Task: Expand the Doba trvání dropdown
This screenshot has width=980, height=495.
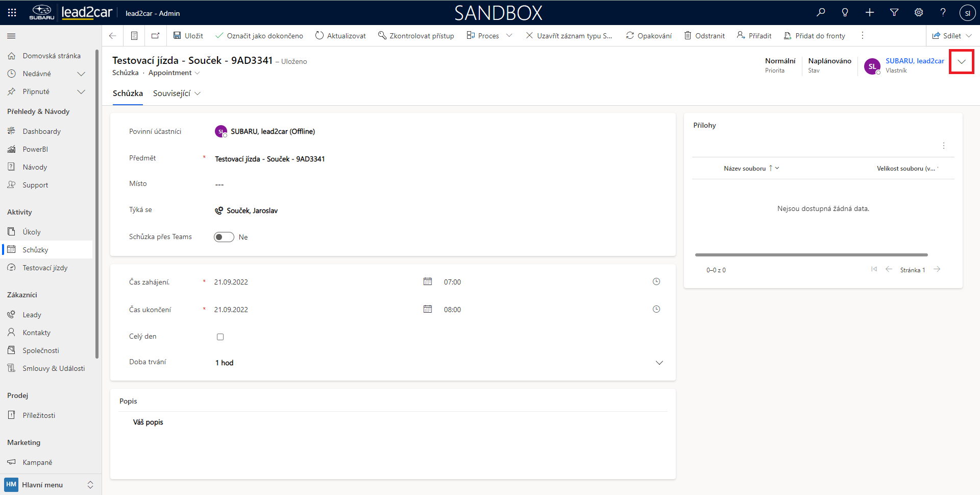Action: [x=659, y=363]
